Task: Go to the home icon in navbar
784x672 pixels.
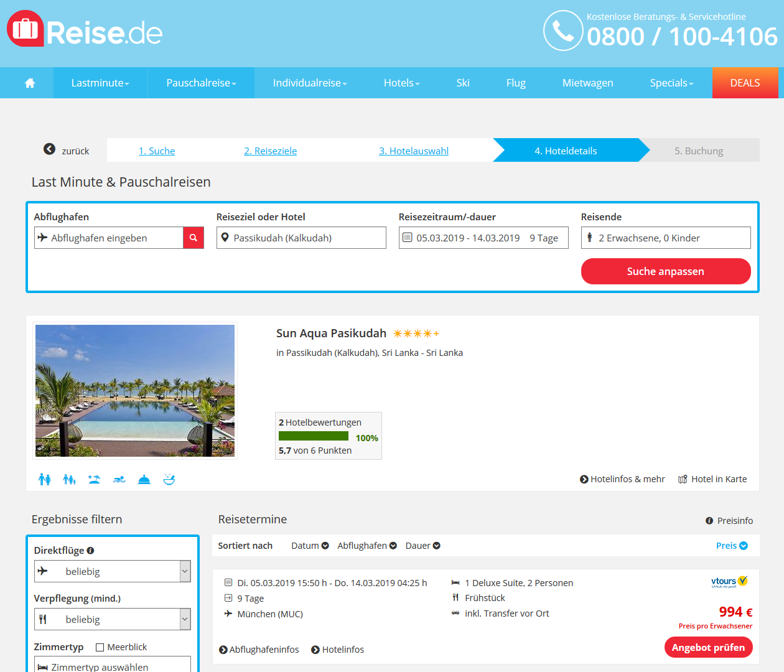Action: (x=30, y=83)
